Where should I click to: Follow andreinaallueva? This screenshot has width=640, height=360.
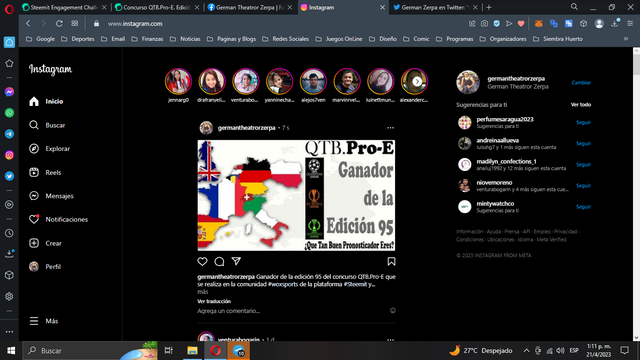[583, 144]
